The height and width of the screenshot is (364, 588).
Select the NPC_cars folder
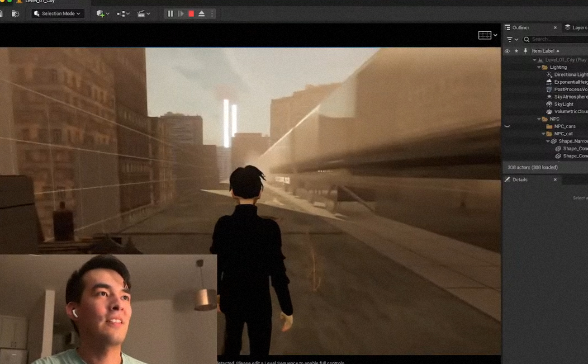[x=545, y=127]
